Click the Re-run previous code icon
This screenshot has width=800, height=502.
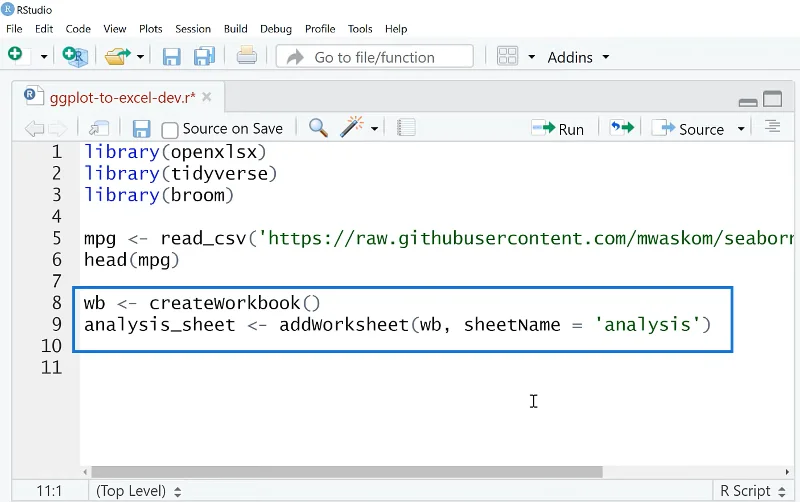pos(622,127)
